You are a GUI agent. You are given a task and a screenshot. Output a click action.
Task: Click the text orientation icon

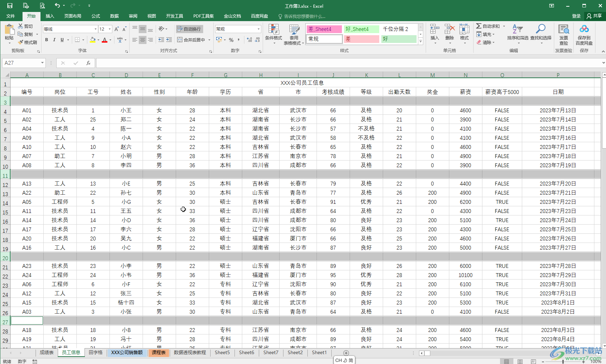click(161, 29)
